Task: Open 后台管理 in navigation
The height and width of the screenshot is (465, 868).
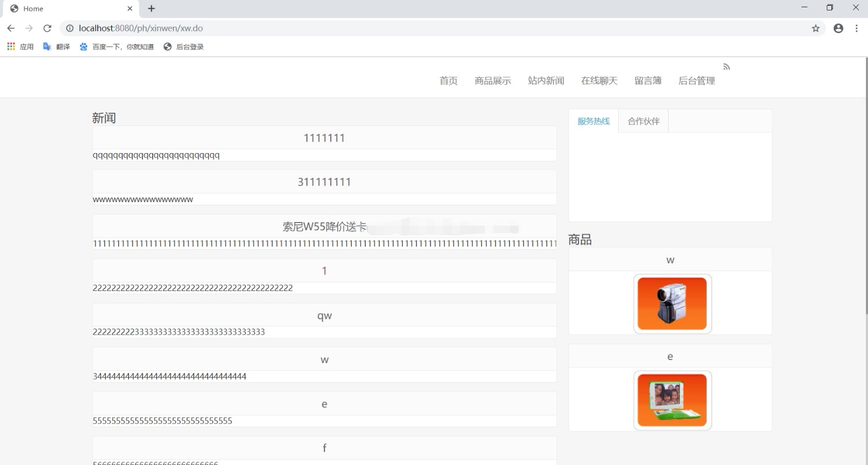Action: click(697, 80)
